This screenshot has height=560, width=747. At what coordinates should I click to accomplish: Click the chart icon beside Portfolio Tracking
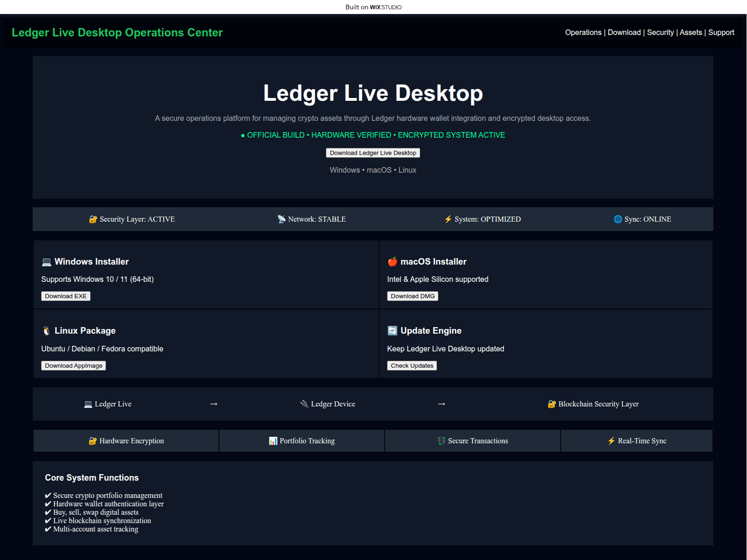point(273,441)
